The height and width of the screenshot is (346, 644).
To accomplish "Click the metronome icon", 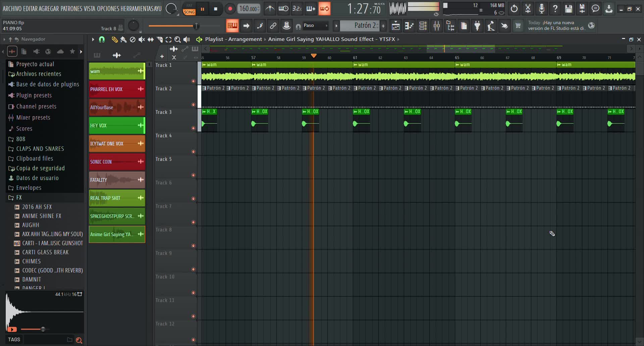I will click(270, 9).
